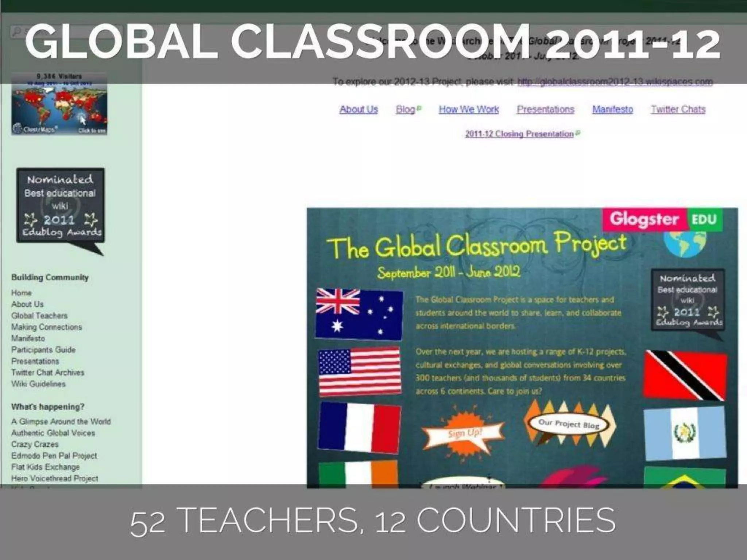Open the Our Project Blog badge
Image resolution: width=747 pixels, height=560 pixels.
click(569, 424)
